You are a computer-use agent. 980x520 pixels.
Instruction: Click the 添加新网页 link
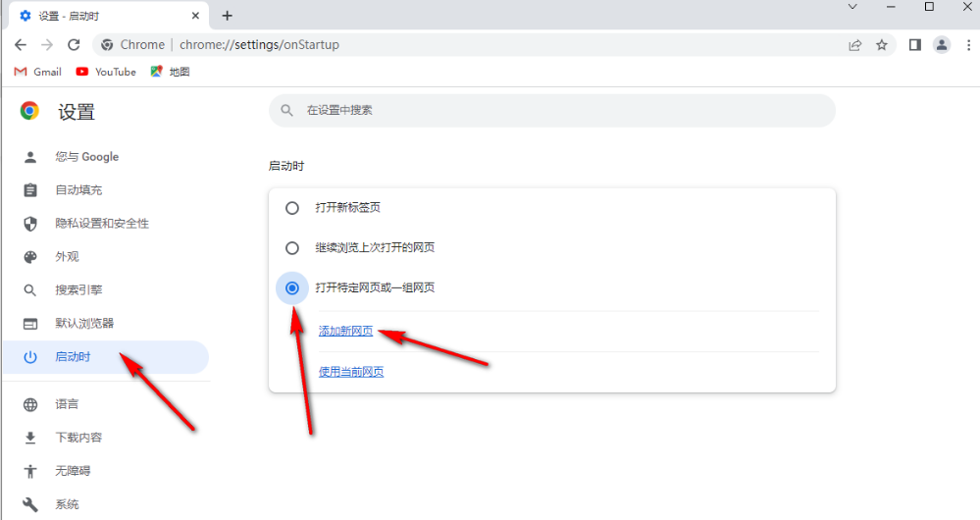click(345, 332)
